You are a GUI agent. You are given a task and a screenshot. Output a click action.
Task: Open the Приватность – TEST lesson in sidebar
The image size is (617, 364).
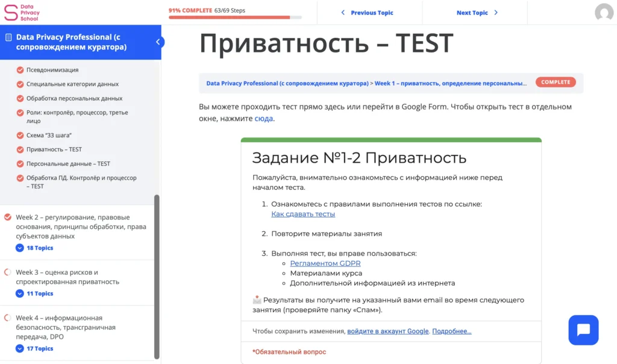(54, 149)
